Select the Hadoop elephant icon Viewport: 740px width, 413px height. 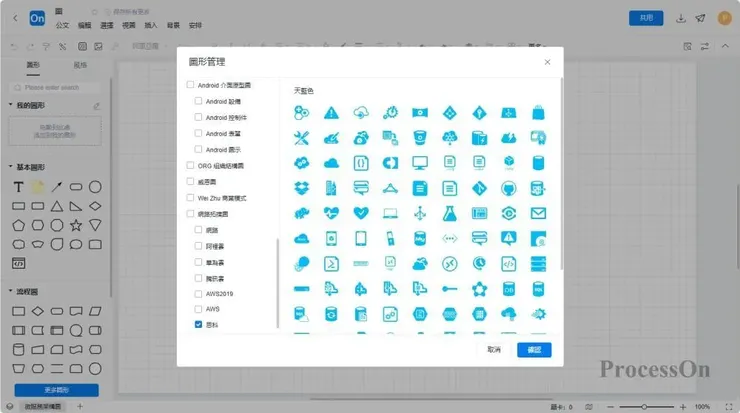pyautogui.click(x=302, y=213)
